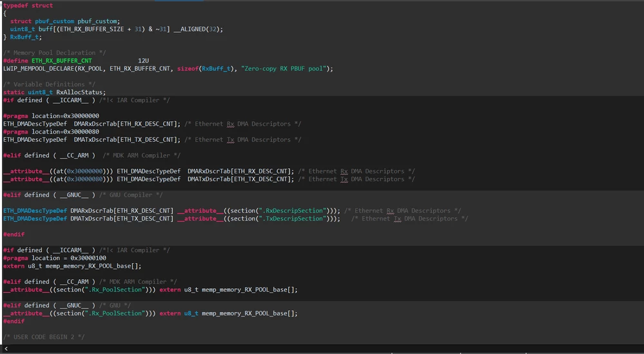
Task: Click the #endif after the TxDescripSection line
Action: 14,235
